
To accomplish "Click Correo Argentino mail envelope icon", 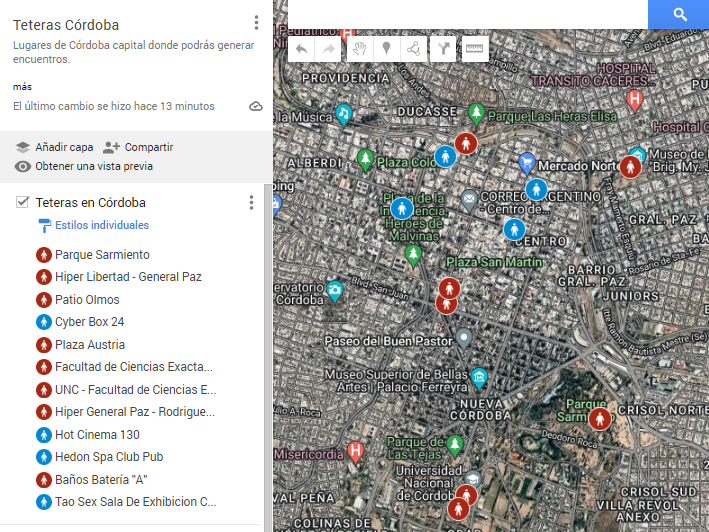I will point(469,200).
